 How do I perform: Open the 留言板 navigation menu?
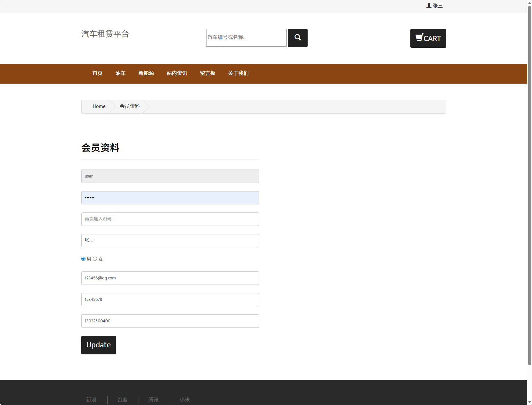207,73
